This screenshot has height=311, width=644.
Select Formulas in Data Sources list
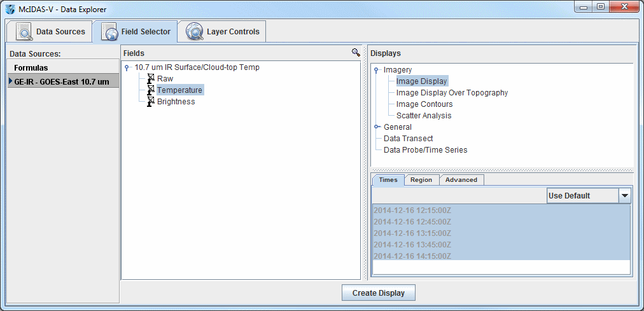point(31,67)
